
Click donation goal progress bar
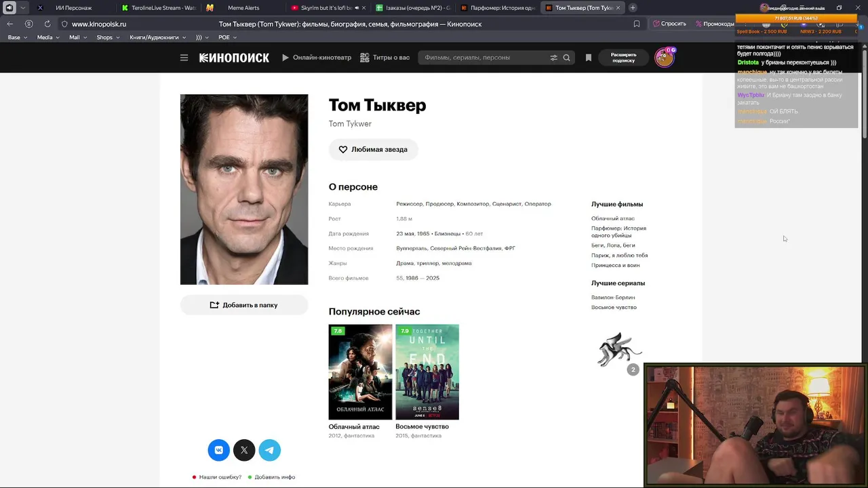pyautogui.click(x=796, y=18)
